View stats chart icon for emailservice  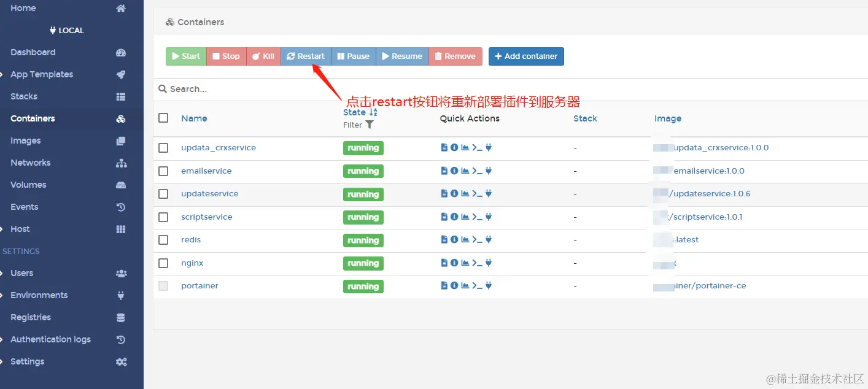click(x=465, y=171)
